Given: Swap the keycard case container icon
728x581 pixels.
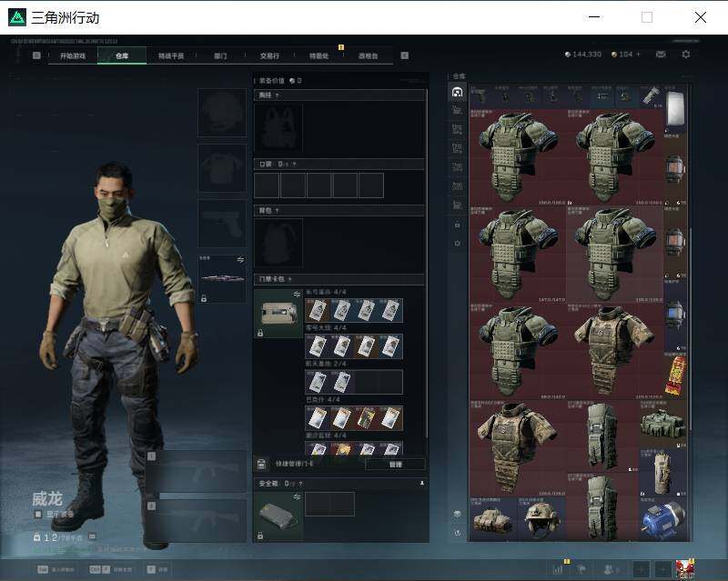Looking at the screenshot, I should point(297,295).
